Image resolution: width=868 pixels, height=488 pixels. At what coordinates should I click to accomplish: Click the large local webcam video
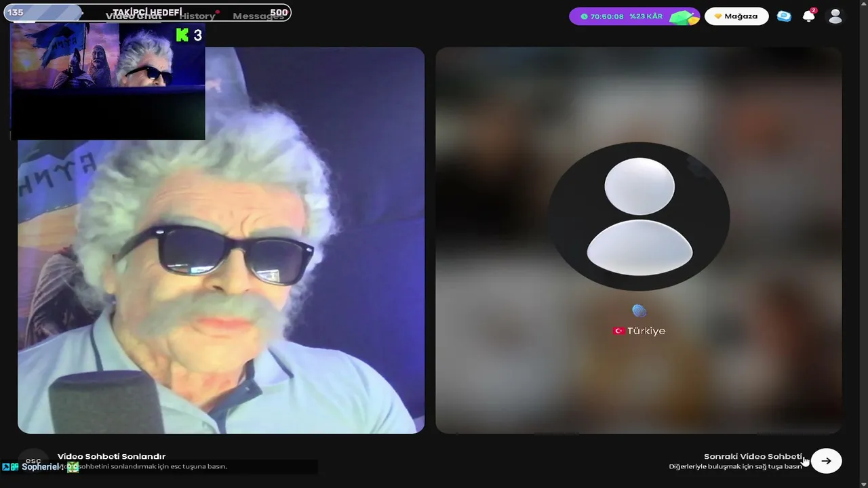point(221,240)
